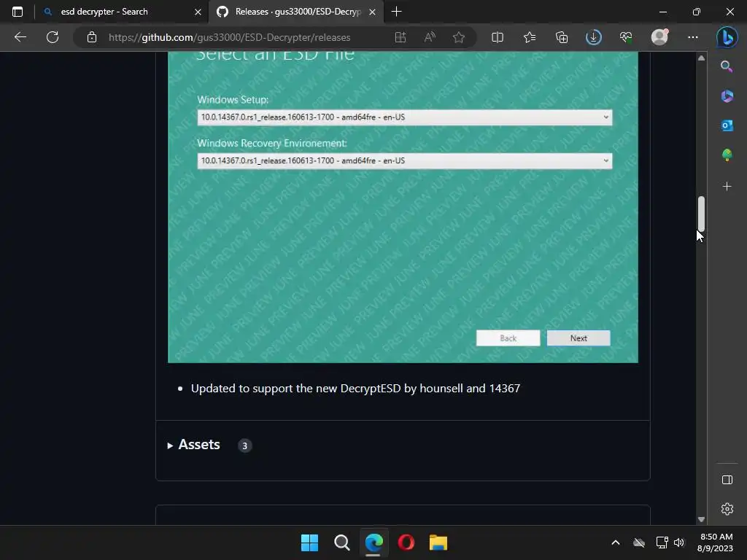Open Outlook in the sidebar
This screenshot has width=747, height=560.
pyautogui.click(x=727, y=125)
